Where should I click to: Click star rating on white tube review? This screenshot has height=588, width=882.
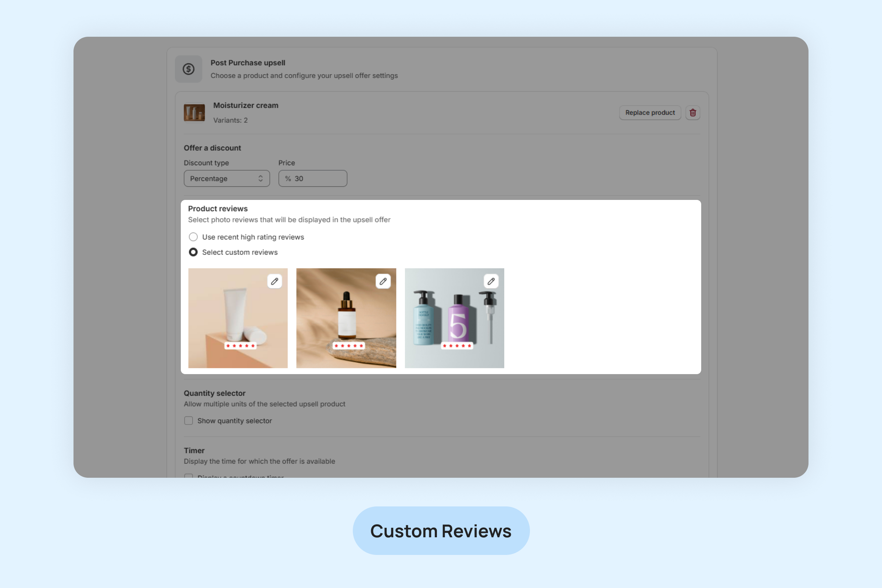tap(240, 346)
